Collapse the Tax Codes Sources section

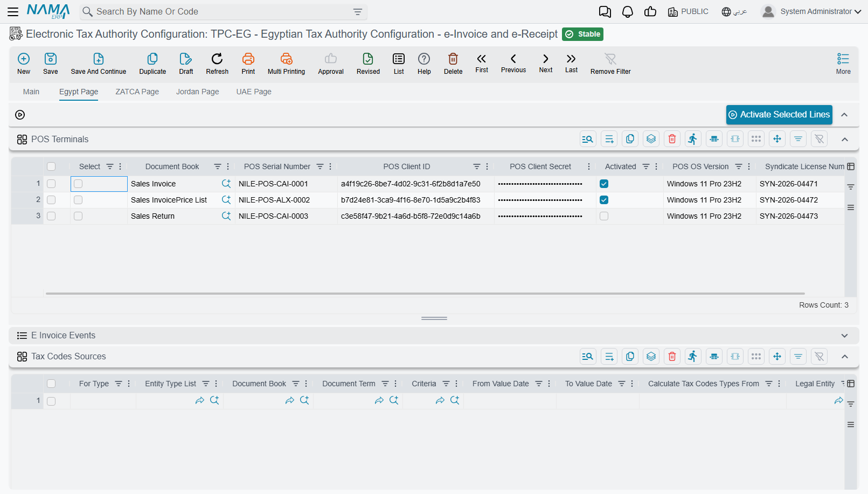point(845,357)
